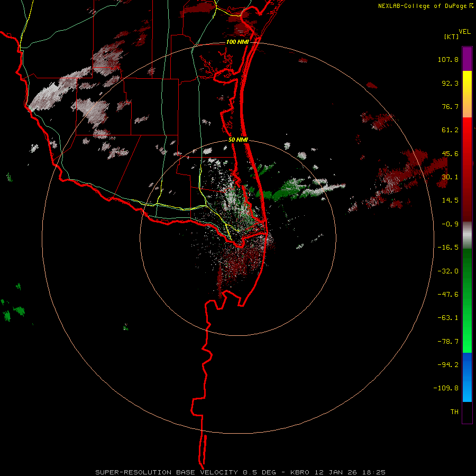Click the '100 NMI' range ring label
The height and width of the screenshot is (476, 476).
(237, 42)
